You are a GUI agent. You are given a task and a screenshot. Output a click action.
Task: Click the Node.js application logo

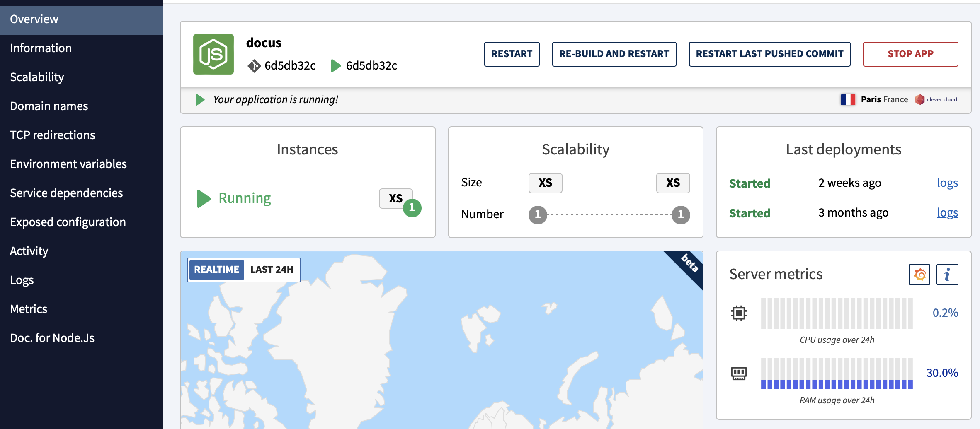[x=214, y=54]
